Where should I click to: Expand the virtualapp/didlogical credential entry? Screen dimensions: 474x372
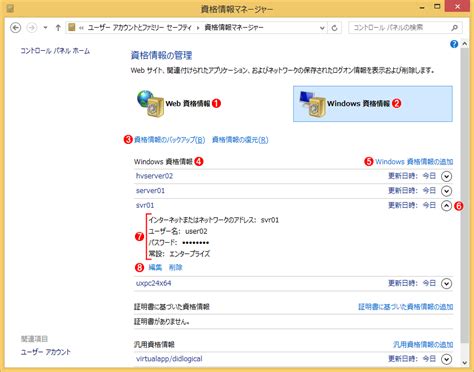[446, 359]
